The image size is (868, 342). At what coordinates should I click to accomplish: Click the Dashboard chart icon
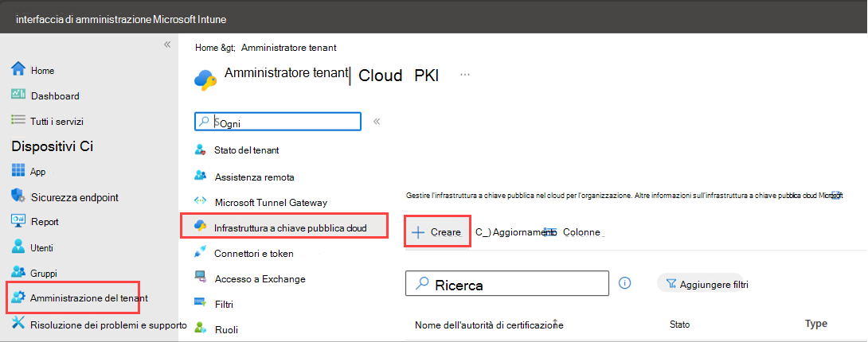pos(18,95)
